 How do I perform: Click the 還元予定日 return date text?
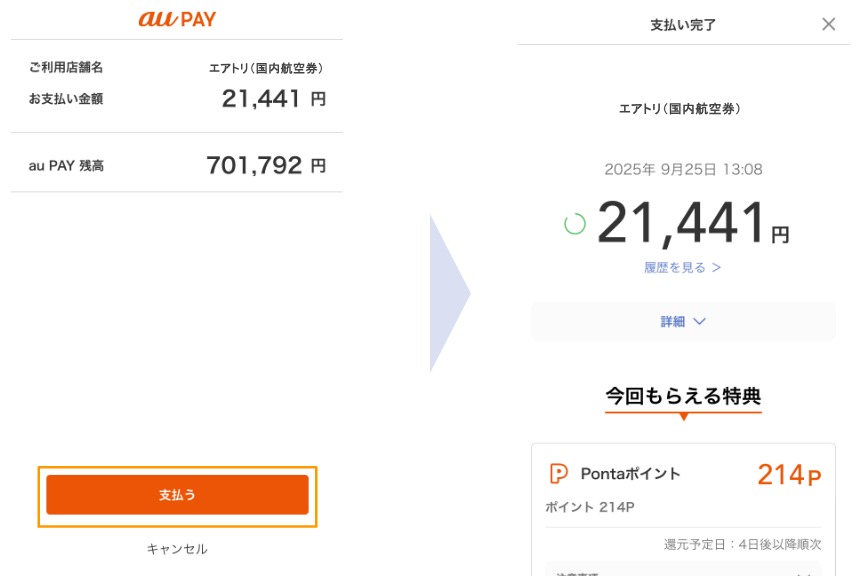coord(742,545)
